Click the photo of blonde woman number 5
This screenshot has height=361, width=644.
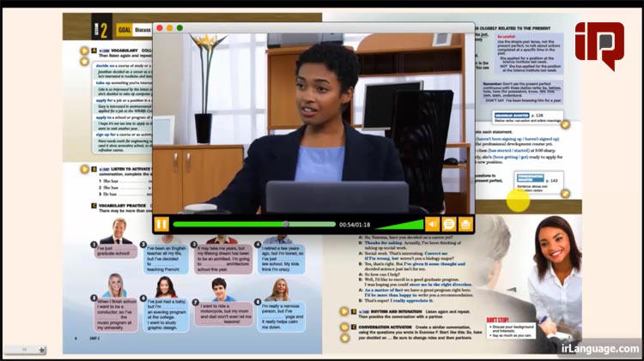(114, 285)
